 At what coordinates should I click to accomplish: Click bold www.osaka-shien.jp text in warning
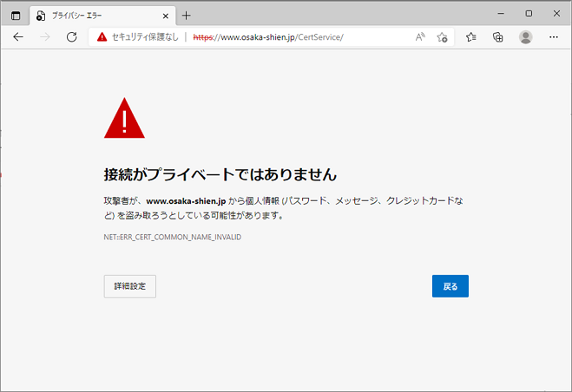click(186, 201)
